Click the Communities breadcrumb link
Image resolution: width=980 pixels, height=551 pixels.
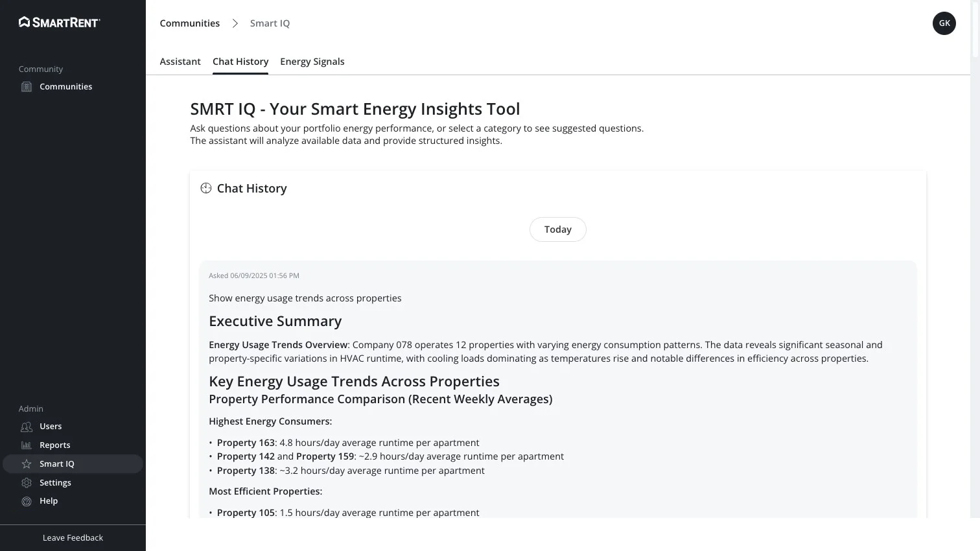[x=190, y=23]
